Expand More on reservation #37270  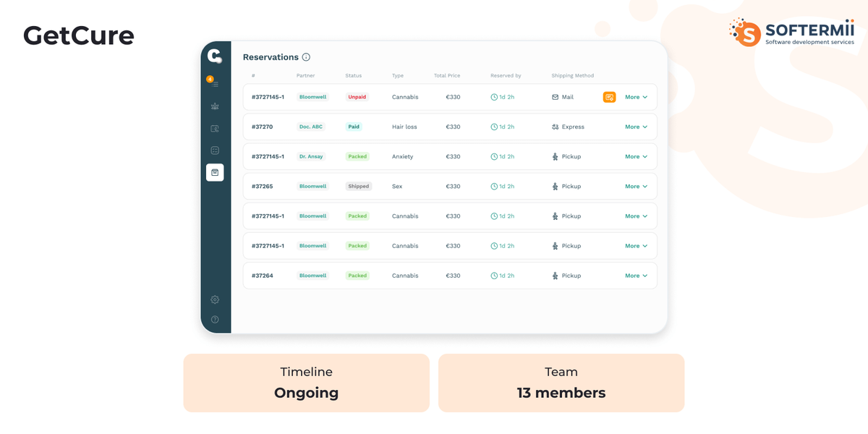click(x=636, y=127)
